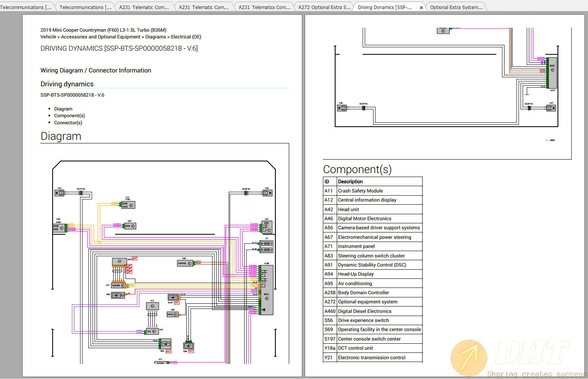Click the Head unit table entry
The height and width of the screenshot is (379, 588).
(x=373, y=209)
